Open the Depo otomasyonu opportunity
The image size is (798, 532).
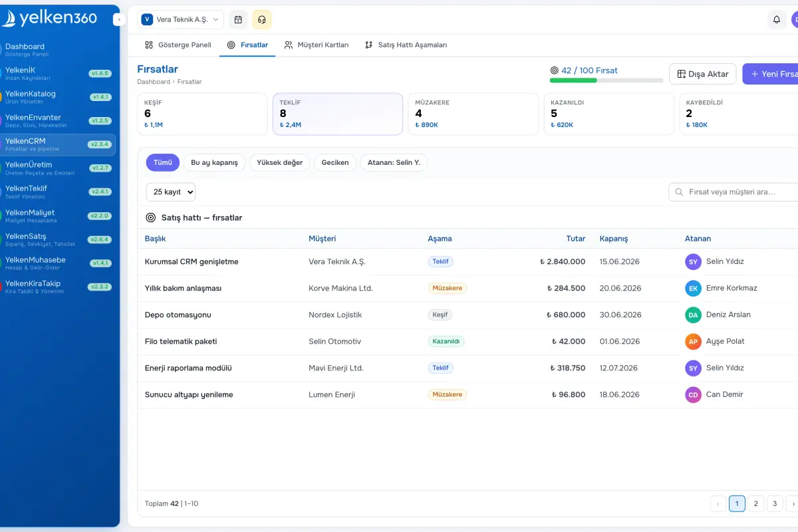pyautogui.click(x=467, y=315)
